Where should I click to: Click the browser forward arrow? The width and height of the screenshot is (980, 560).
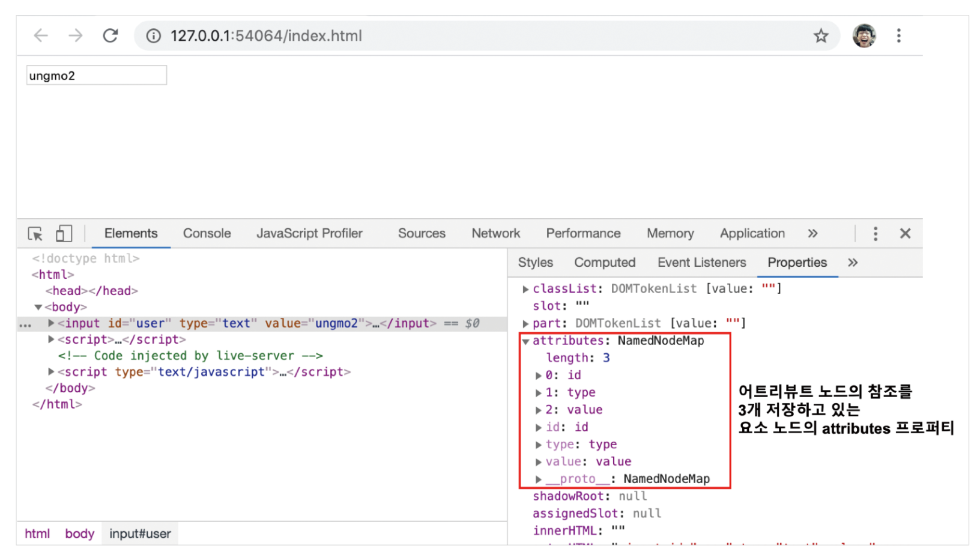76,35
